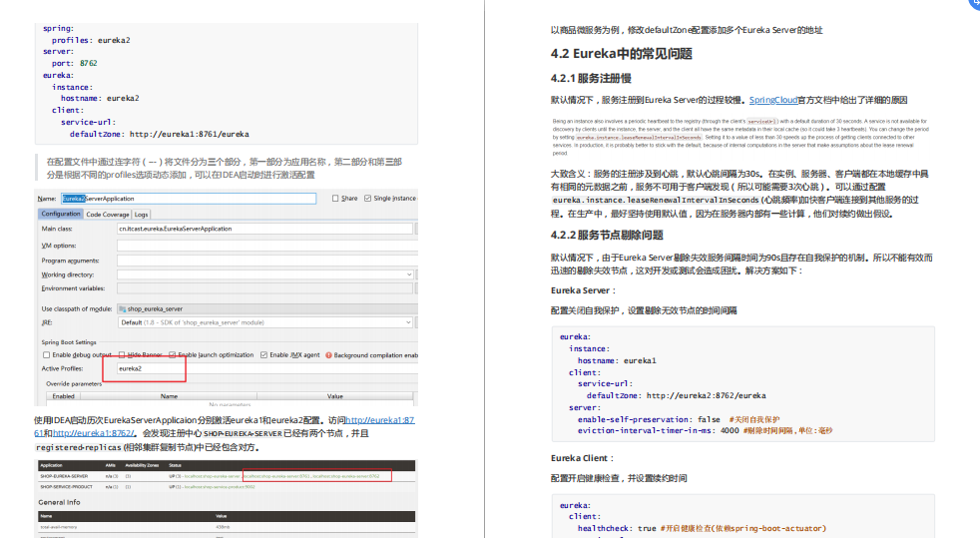Image resolution: width=980 pixels, height=538 pixels.
Task: Switch to the Configuration tab
Action: click(x=61, y=214)
